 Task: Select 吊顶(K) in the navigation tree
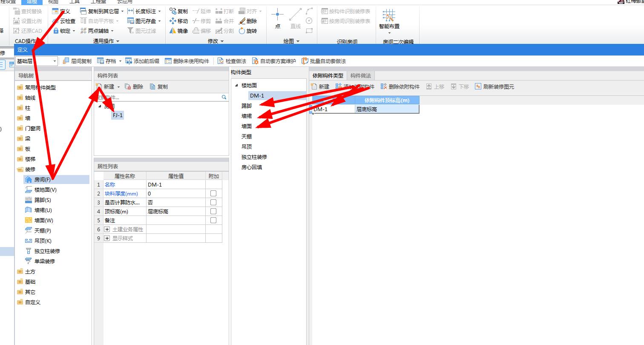tap(39, 241)
